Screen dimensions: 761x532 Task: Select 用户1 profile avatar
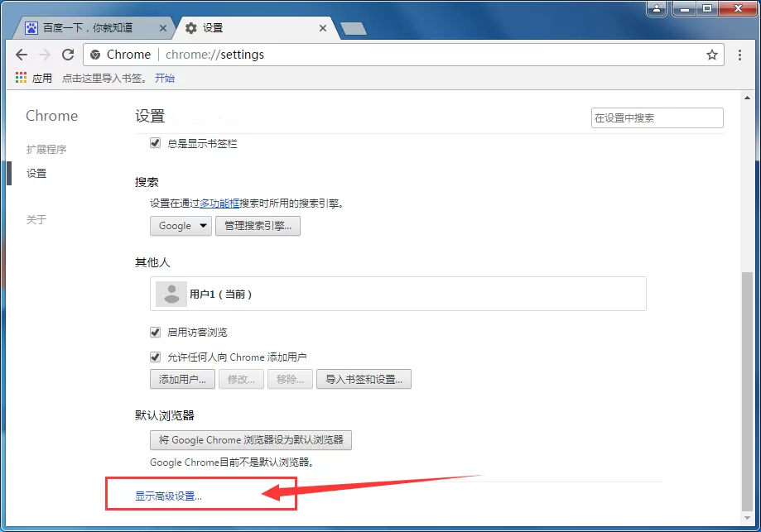[x=171, y=294]
